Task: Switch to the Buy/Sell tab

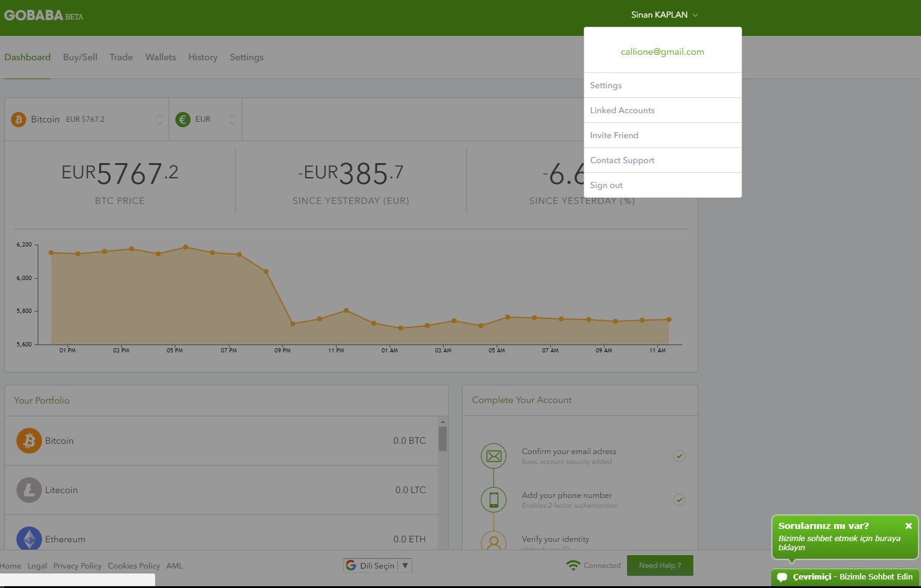Action: [80, 57]
